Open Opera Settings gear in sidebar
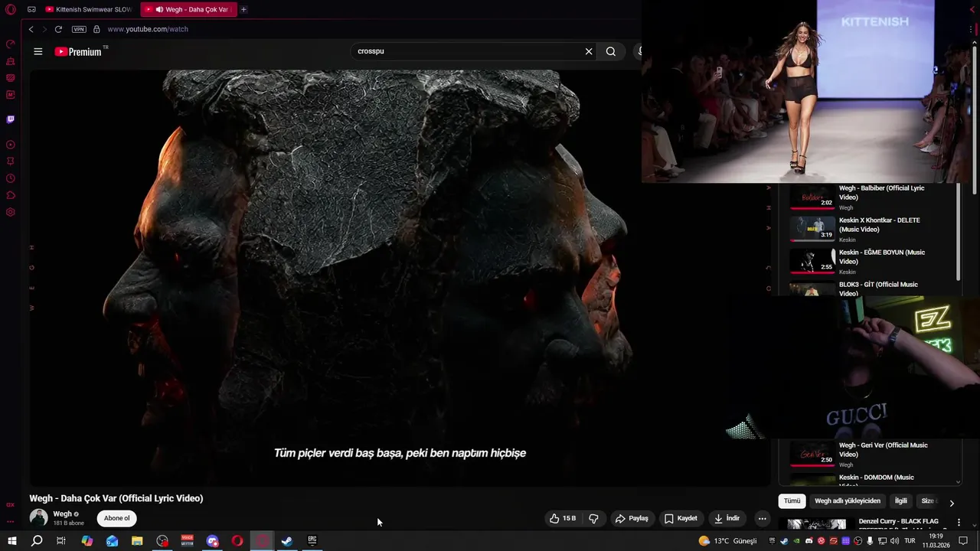Viewport: 980px width, 551px height. (x=11, y=212)
